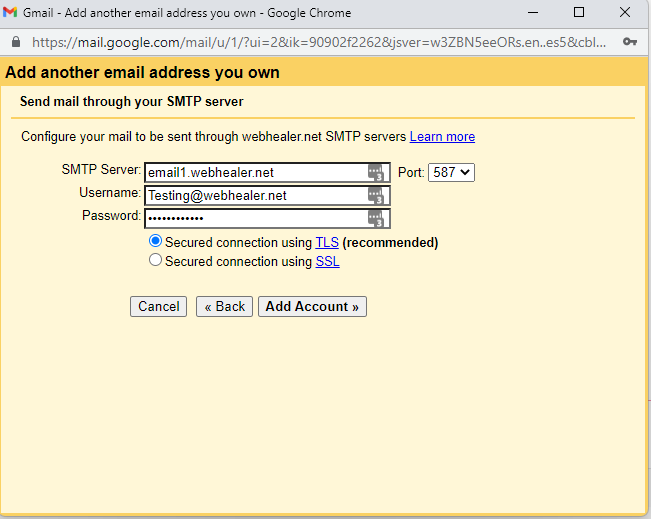This screenshot has height=519, width=651.
Task: Select secured connection using TLS radio
Action: click(x=155, y=241)
